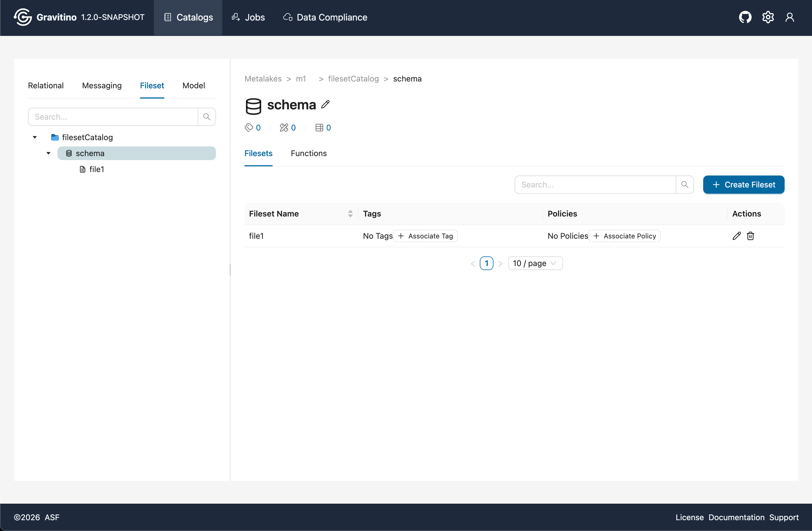Click the fileset table search field
The image size is (812, 531).
[x=595, y=185]
